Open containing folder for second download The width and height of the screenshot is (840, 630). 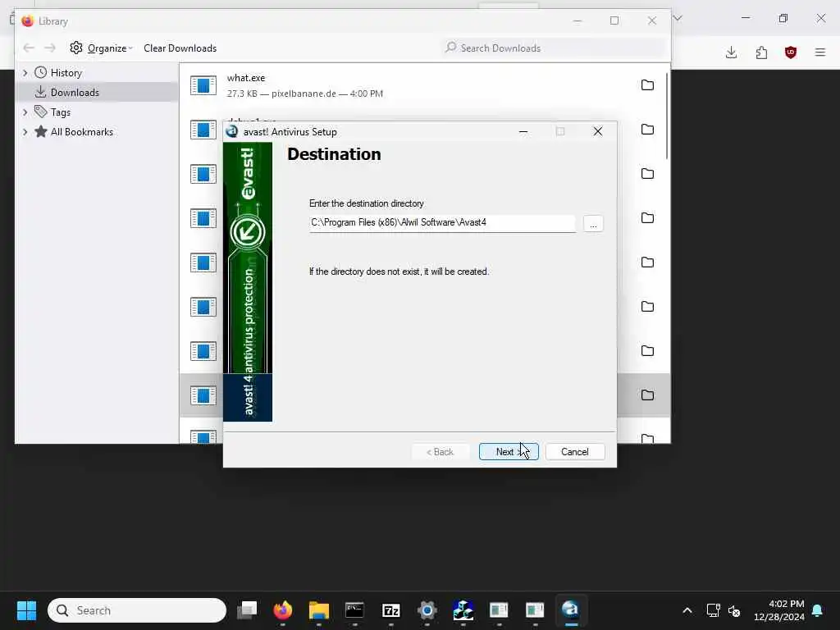pos(648,130)
